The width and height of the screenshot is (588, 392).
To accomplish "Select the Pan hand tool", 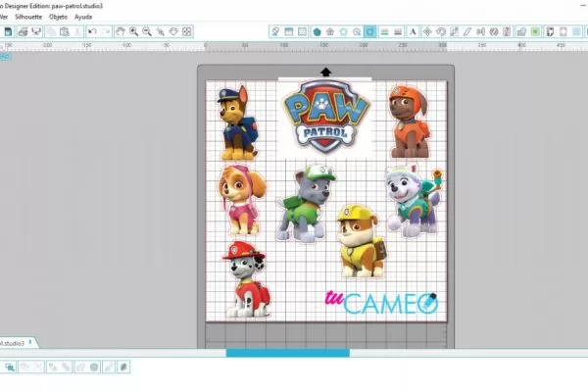I will pos(120,32).
